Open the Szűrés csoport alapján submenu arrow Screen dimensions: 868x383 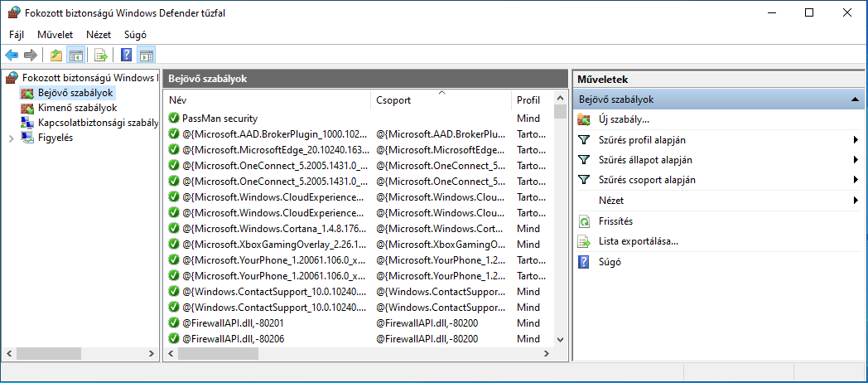pos(856,180)
